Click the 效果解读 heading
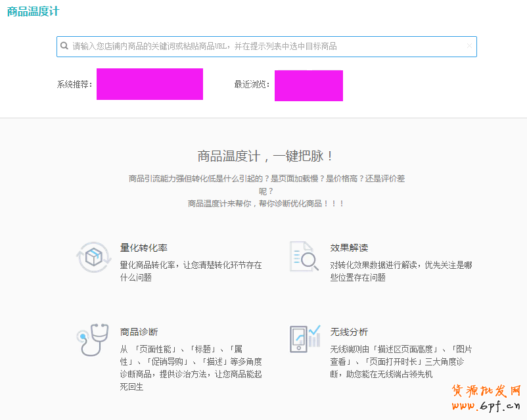Screen dimensions: 527x420 pos(349,248)
